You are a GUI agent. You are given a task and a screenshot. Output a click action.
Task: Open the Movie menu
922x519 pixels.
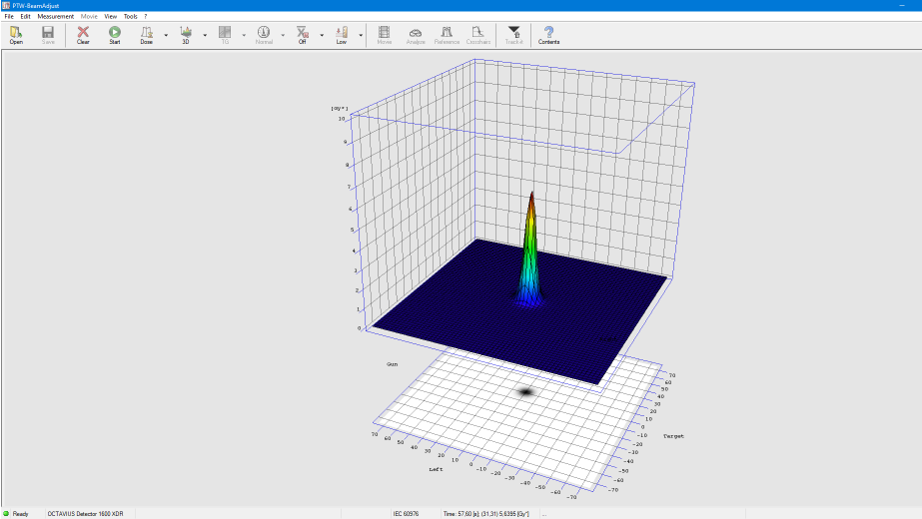tap(89, 16)
